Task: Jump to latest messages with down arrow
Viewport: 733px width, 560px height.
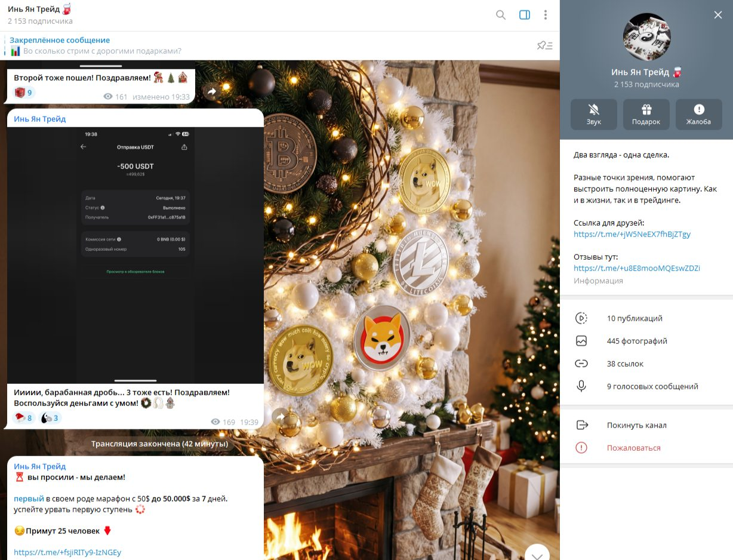Action: [x=537, y=553]
